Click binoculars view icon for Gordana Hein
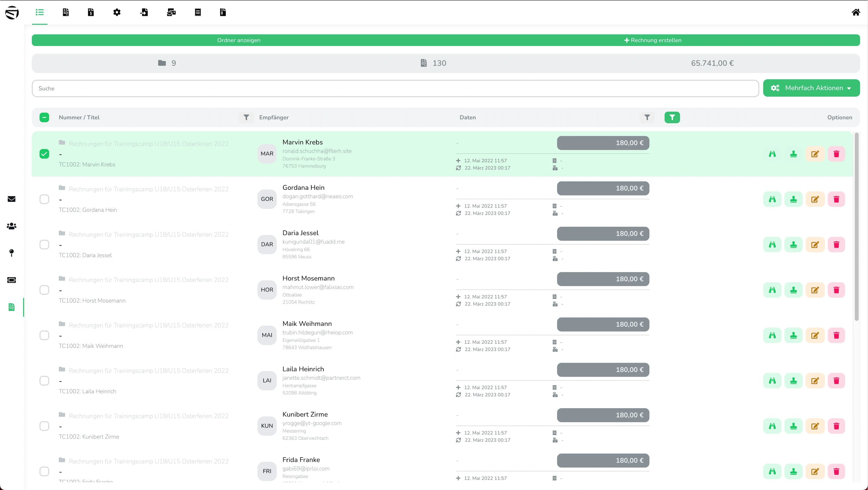868x490 pixels. (772, 199)
